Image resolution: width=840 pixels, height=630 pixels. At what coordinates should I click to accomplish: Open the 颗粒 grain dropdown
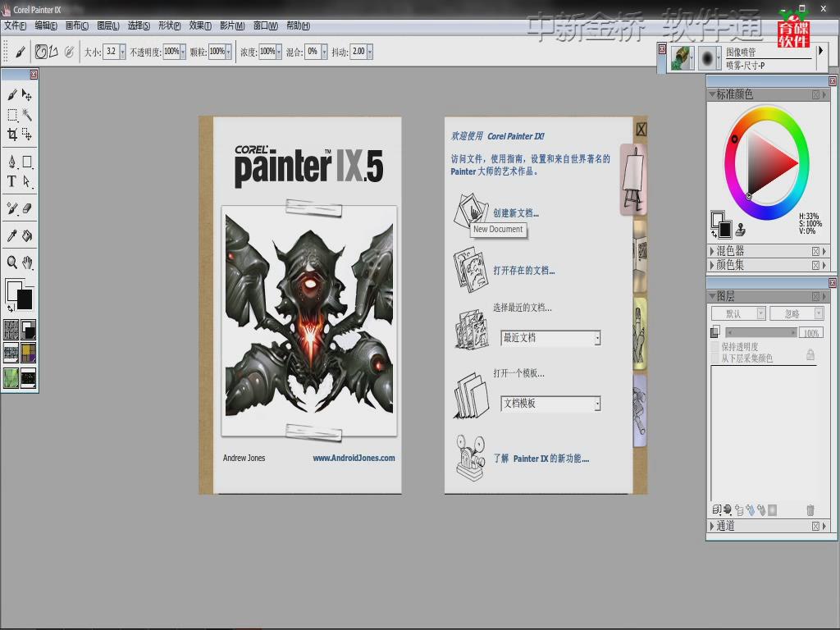229,52
